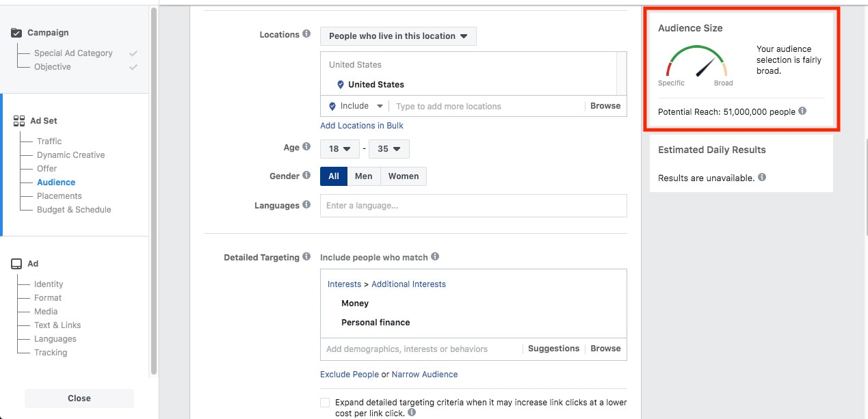Click info icon next to Languages label
Viewport: 868px width, 419px height.
tap(306, 204)
